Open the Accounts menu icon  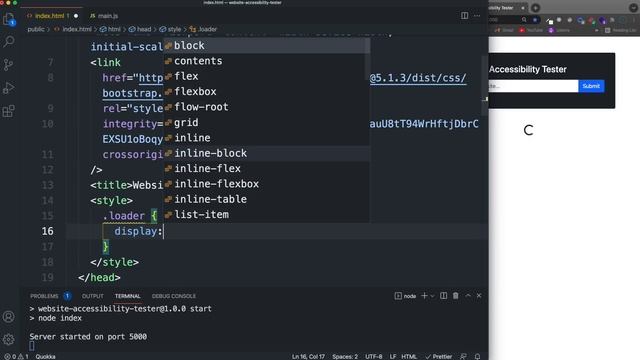(x=9, y=316)
